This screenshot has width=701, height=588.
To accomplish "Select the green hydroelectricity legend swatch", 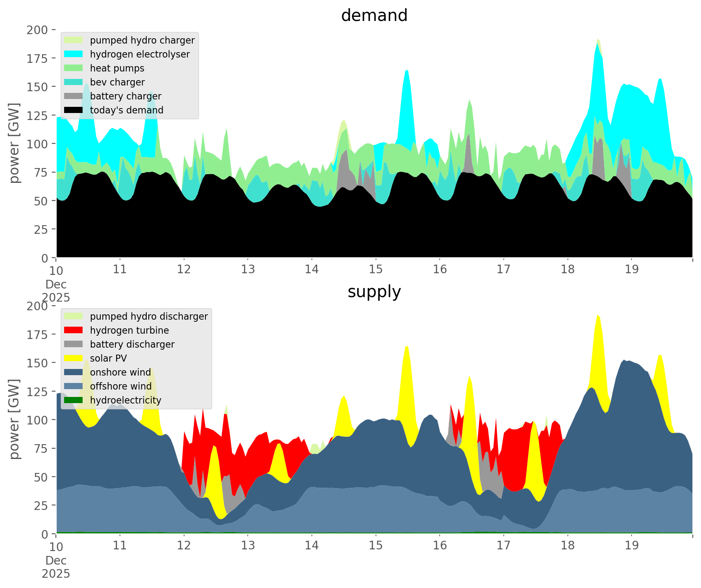I will 74,400.
